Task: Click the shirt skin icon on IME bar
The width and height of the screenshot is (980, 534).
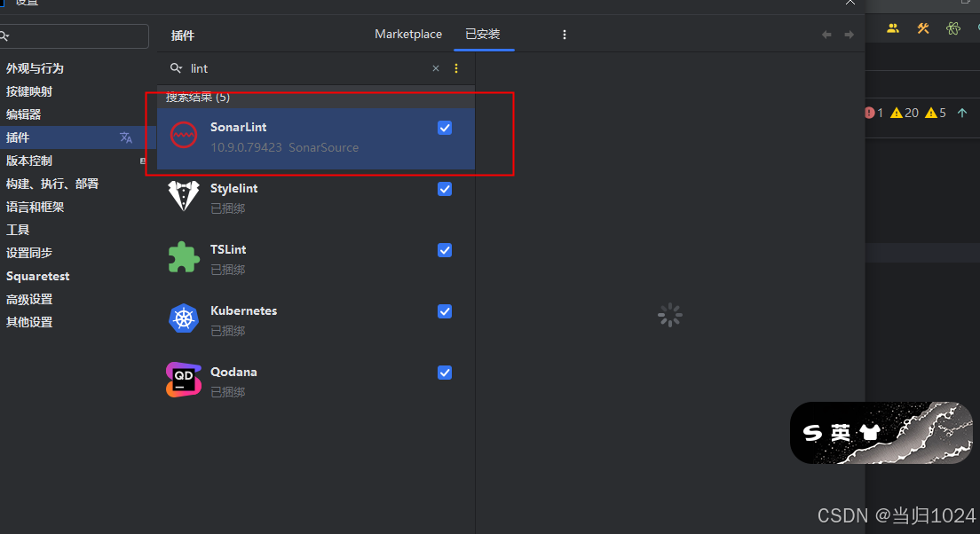Action: point(869,432)
